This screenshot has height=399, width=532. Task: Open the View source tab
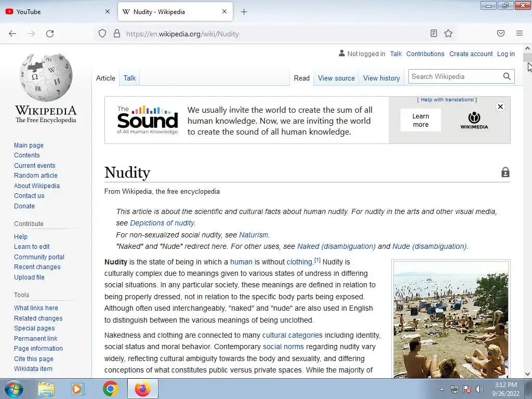click(336, 78)
